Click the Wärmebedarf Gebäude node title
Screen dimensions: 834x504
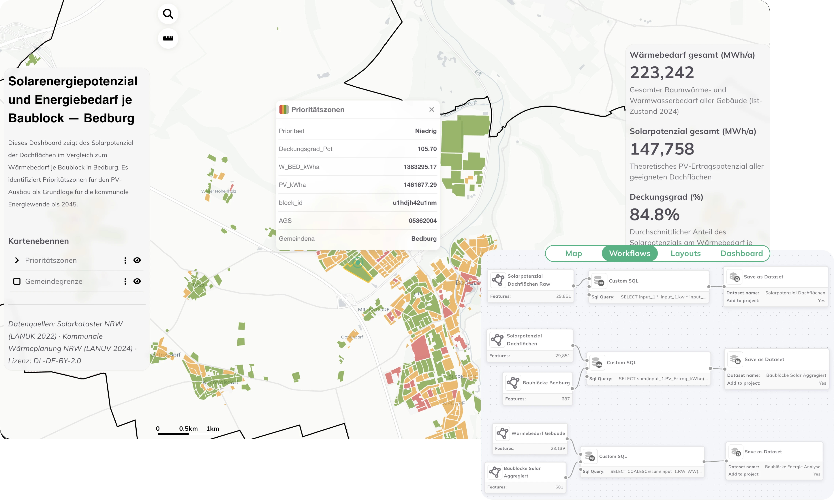tap(538, 433)
